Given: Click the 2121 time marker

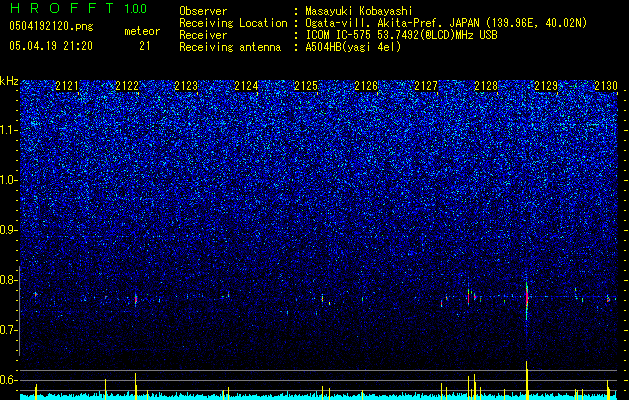Looking at the screenshot, I should 67,86.
